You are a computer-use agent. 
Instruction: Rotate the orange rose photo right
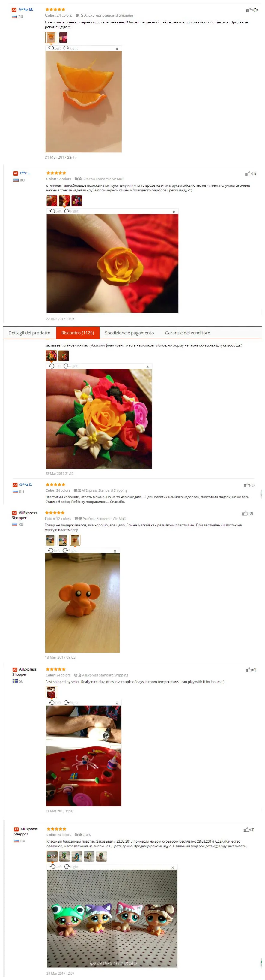pos(71,211)
